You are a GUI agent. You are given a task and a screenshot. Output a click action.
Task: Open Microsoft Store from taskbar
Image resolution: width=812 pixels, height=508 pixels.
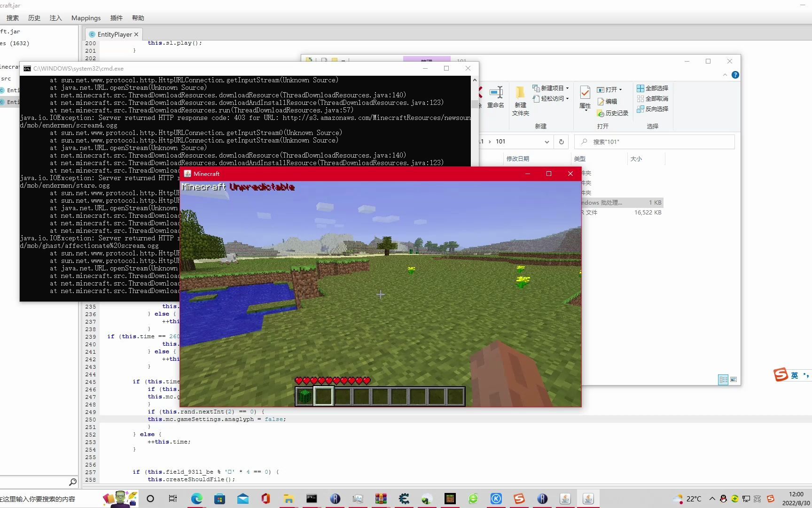pyautogui.click(x=219, y=499)
